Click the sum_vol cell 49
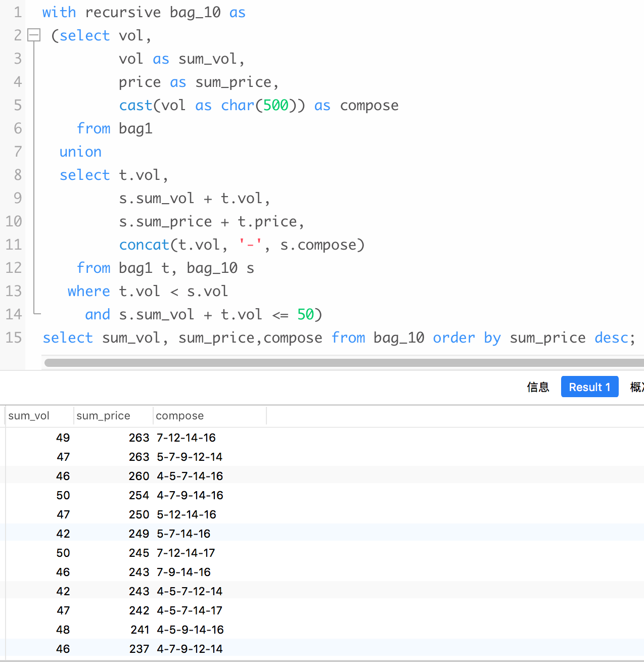The image size is (644, 668). point(63,438)
